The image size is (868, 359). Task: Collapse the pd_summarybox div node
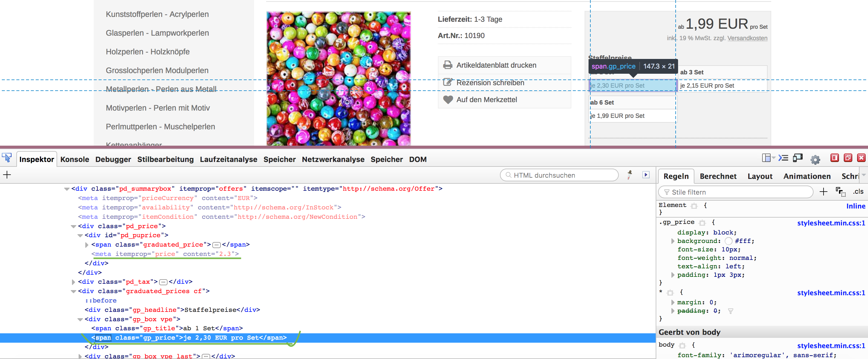point(67,189)
